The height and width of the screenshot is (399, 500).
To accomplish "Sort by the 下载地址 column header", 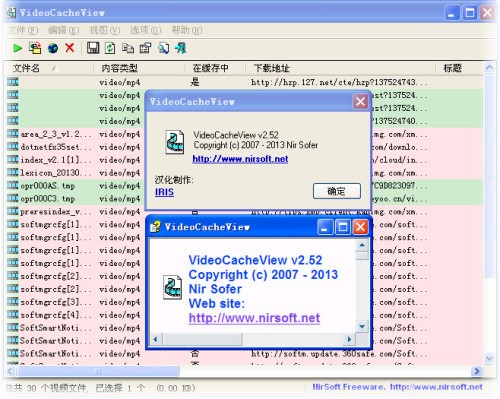I will 341,68.
